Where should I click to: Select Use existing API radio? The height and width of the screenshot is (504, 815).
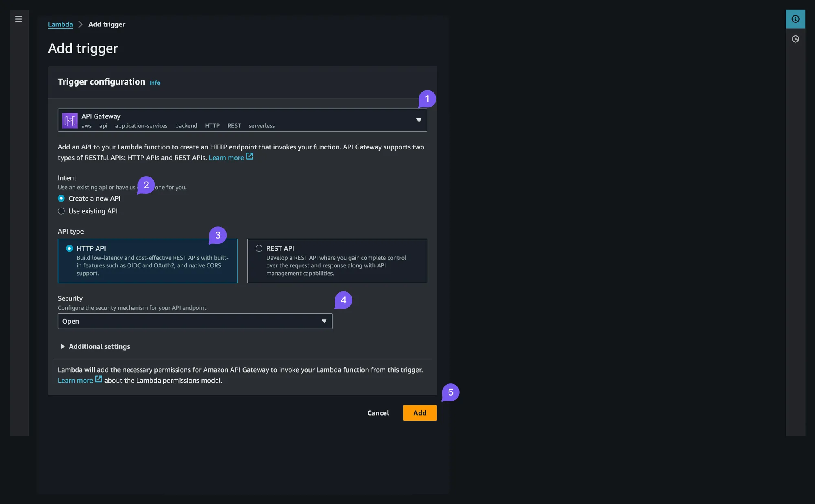click(x=61, y=211)
